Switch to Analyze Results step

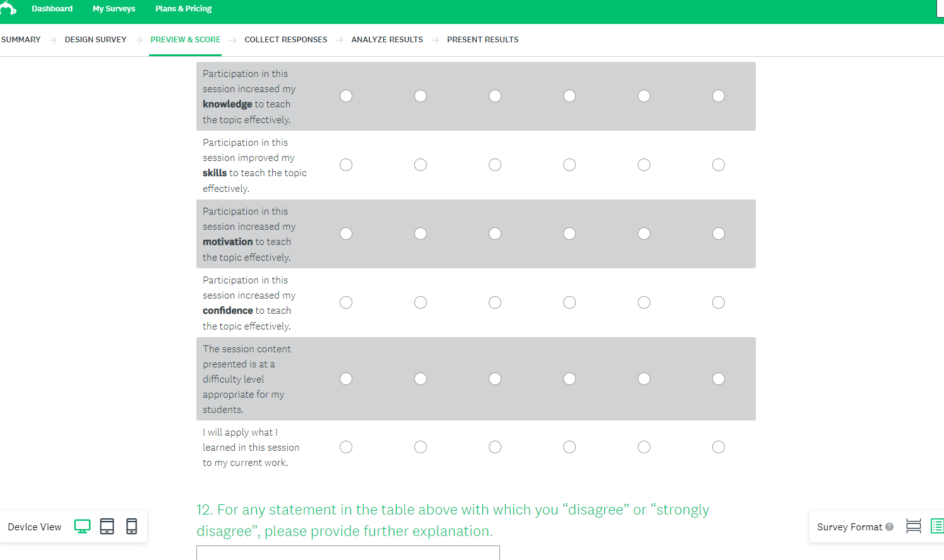tap(387, 40)
